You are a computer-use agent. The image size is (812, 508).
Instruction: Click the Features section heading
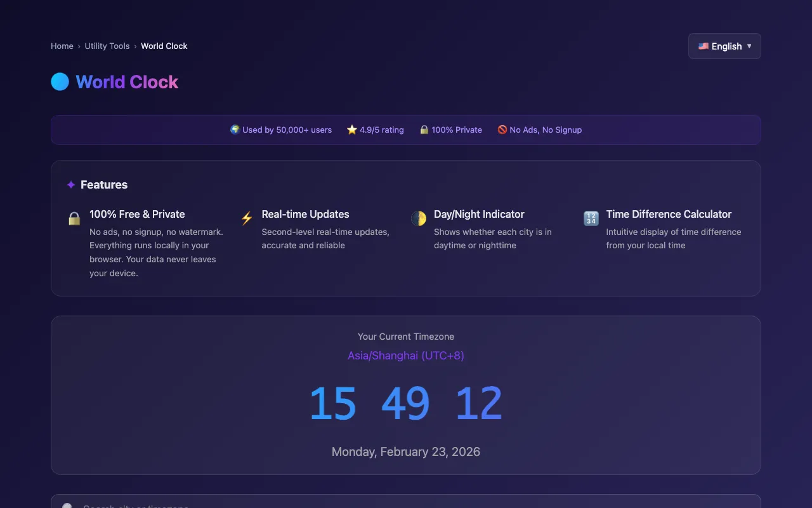pos(104,185)
